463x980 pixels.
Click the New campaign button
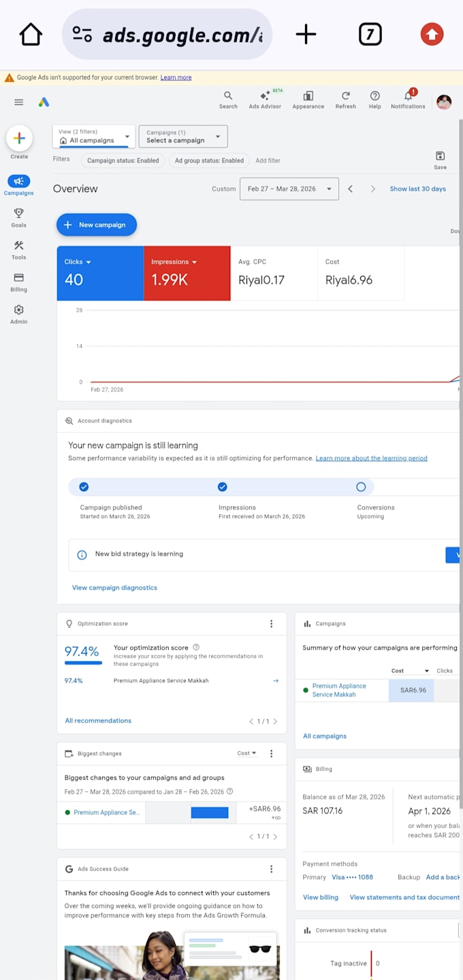(x=97, y=225)
